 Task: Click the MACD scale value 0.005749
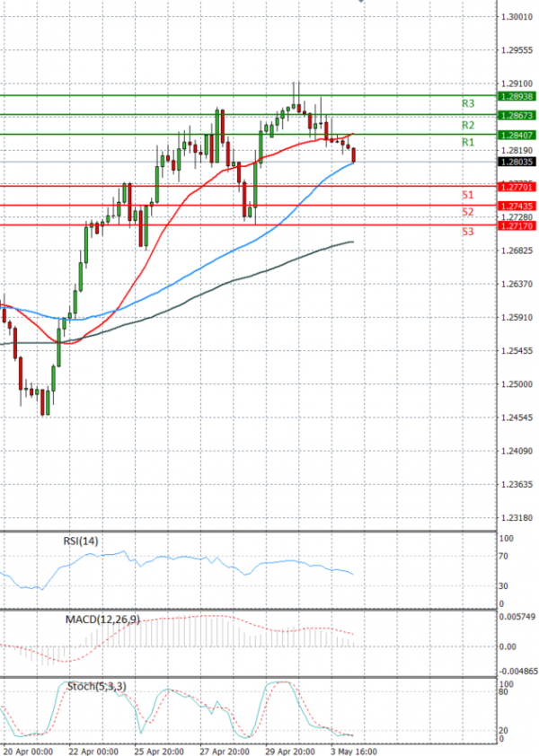pos(517,617)
